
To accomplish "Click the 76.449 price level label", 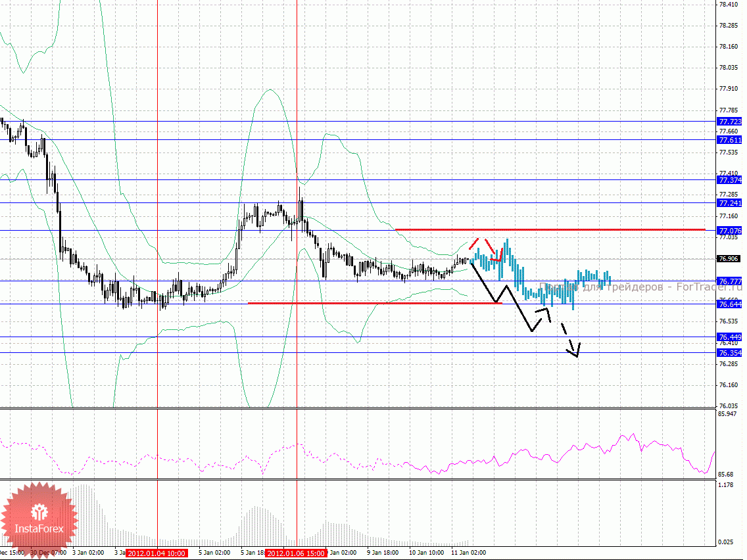I will 730,337.
